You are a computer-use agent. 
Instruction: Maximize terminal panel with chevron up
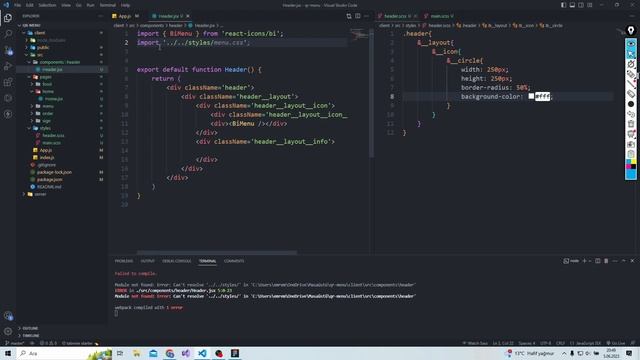pyautogui.click(x=624, y=261)
